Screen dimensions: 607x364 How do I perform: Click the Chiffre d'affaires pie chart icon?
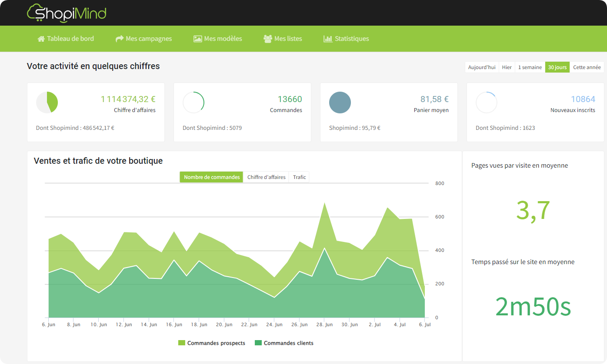tap(47, 103)
